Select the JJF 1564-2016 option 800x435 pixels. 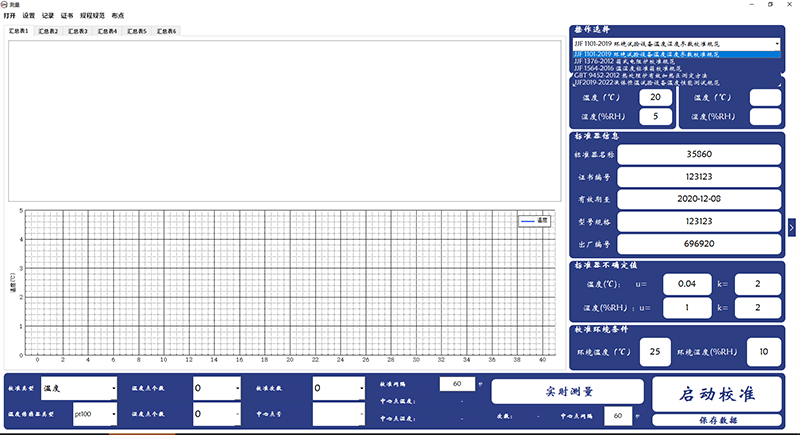677,68
